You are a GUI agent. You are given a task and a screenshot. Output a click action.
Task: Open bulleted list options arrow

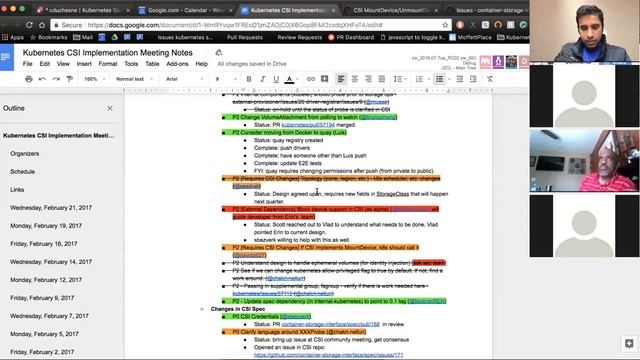pos(448,79)
